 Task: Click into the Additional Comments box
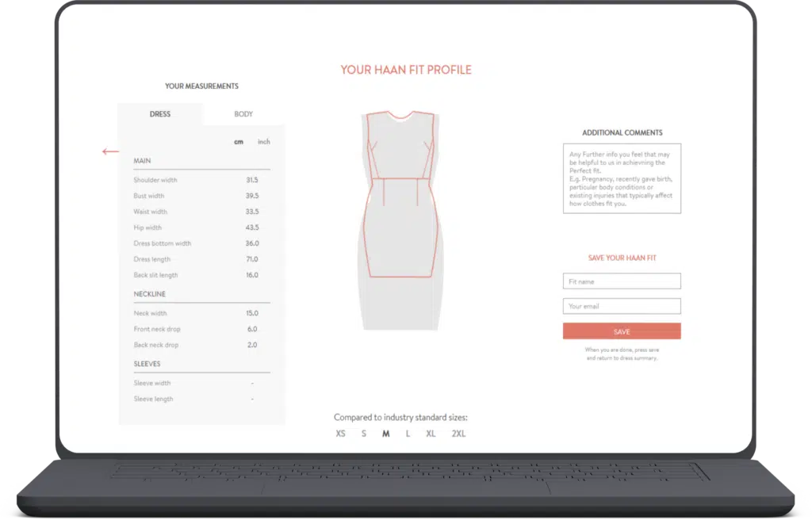[x=622, y=178]
